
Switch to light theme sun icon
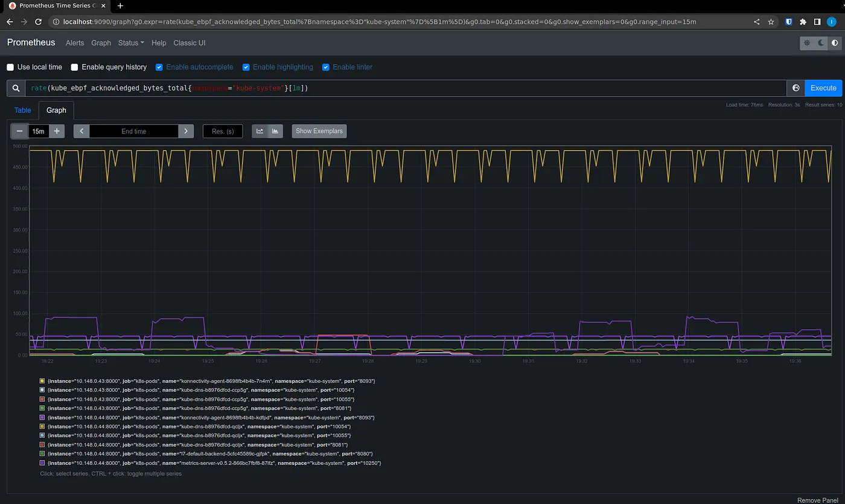807,43
